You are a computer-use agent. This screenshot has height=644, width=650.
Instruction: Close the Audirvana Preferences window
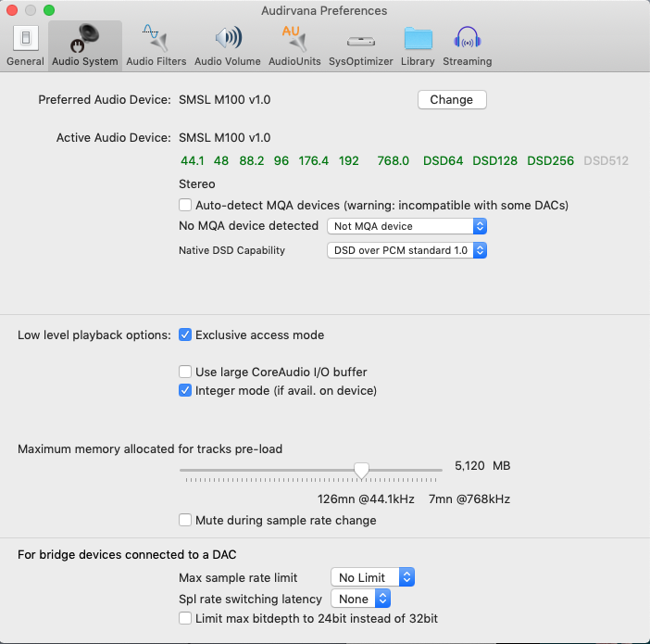12,10
